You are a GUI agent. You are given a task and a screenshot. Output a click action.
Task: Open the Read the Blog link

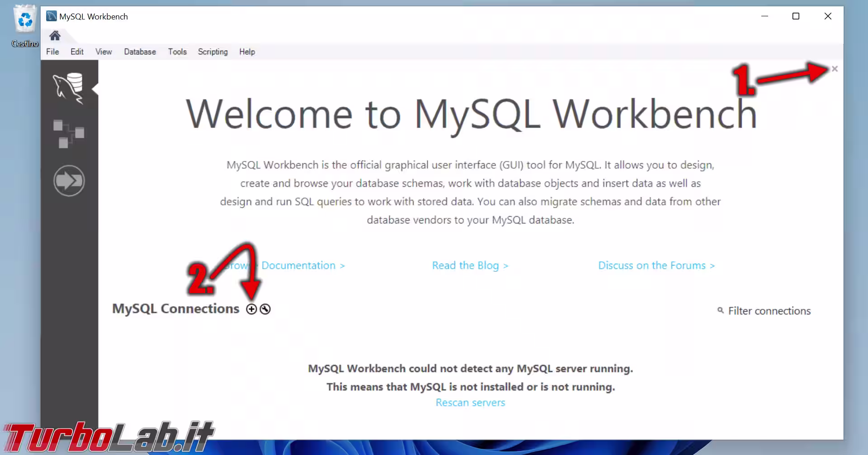pos(470,265)
